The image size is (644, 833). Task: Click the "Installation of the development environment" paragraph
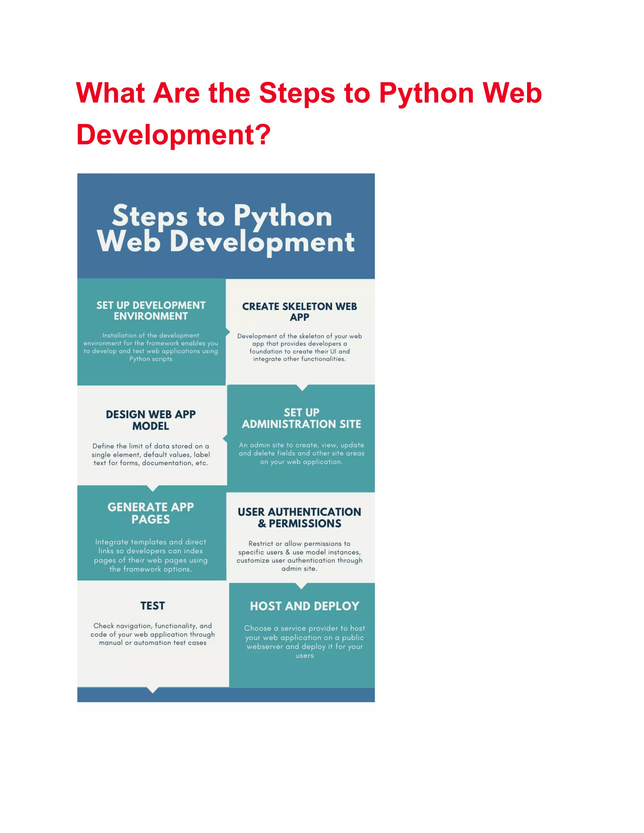point(151,347)
